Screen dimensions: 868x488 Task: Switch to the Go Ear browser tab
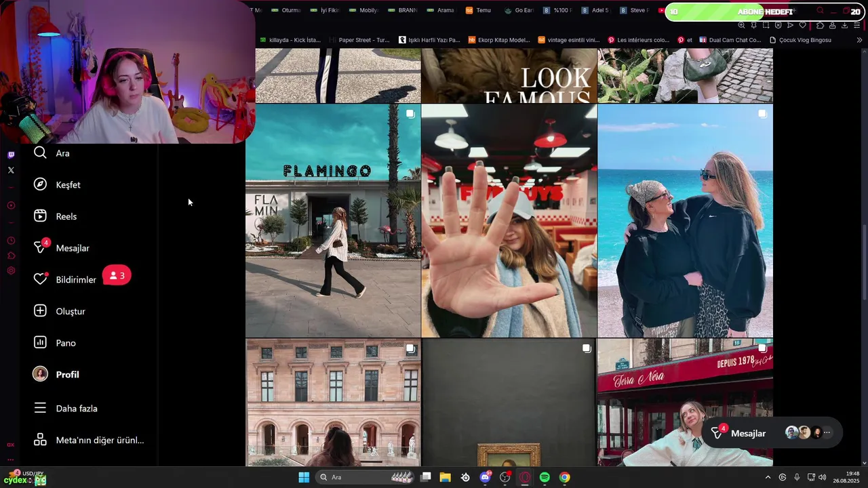click(x=519, y=10)
